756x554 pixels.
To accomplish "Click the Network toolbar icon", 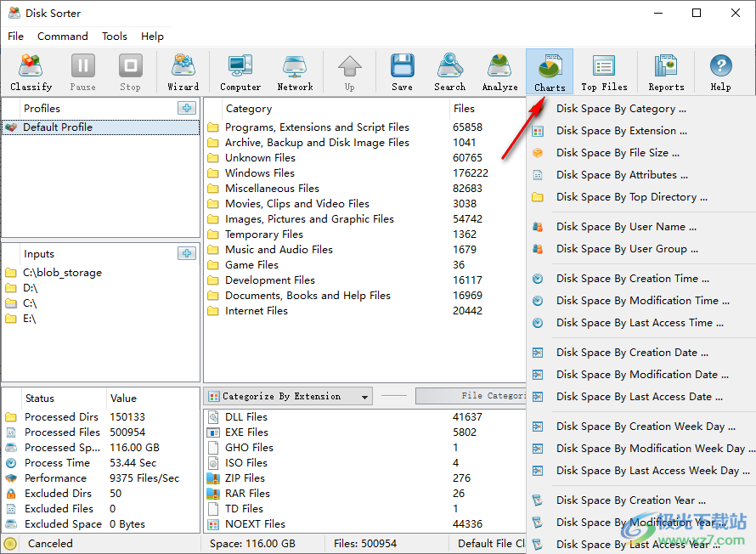I will click(295, 71).
